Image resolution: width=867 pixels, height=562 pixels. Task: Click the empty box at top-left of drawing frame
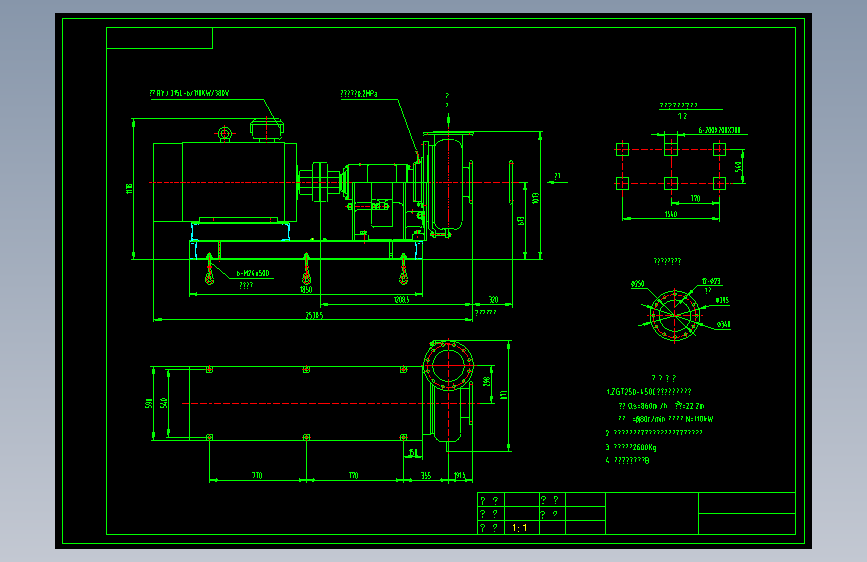[159, 38]
